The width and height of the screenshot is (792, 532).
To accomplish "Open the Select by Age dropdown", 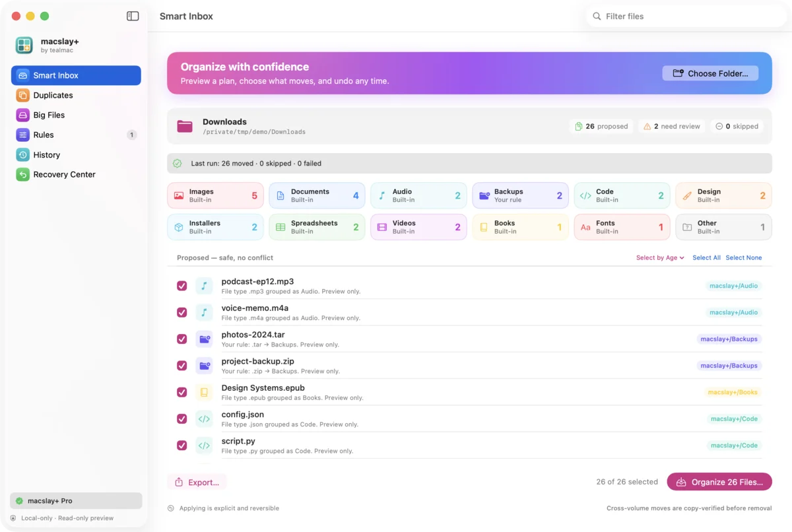I will pos(660,257).
